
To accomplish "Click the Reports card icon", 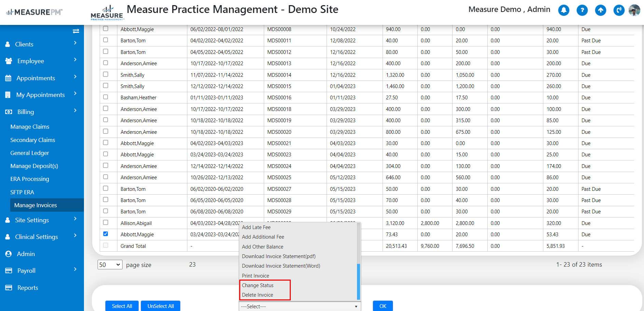I will tap(9, 288).
